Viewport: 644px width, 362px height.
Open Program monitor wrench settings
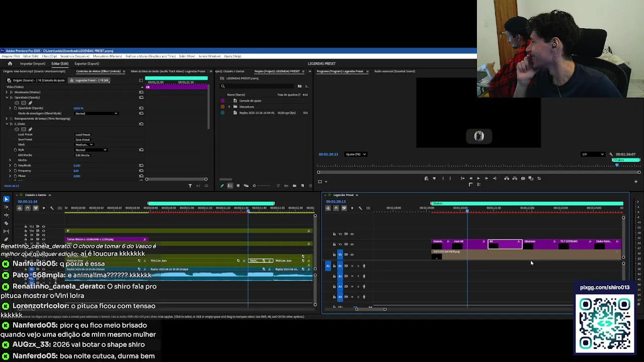[x=611, y=154]
